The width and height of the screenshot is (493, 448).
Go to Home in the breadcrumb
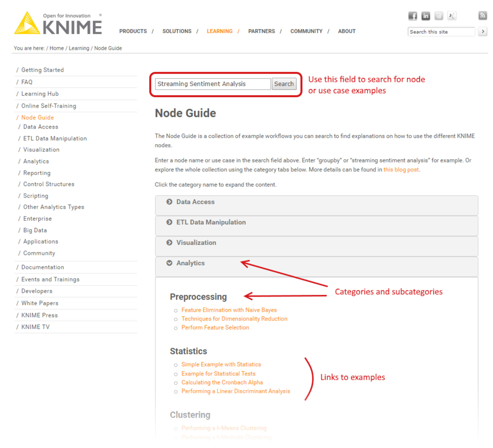tap(56, 48)
